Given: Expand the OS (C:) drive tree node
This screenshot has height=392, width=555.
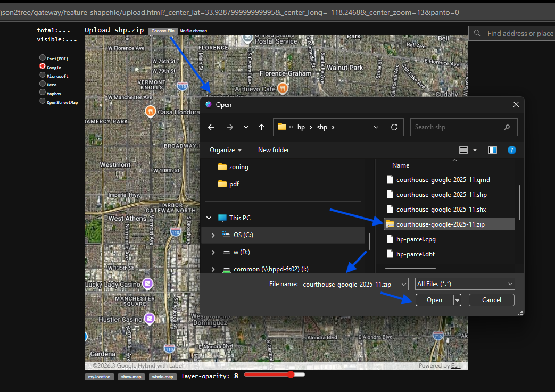Looking at the screenshot, I should tap(213, 235).
